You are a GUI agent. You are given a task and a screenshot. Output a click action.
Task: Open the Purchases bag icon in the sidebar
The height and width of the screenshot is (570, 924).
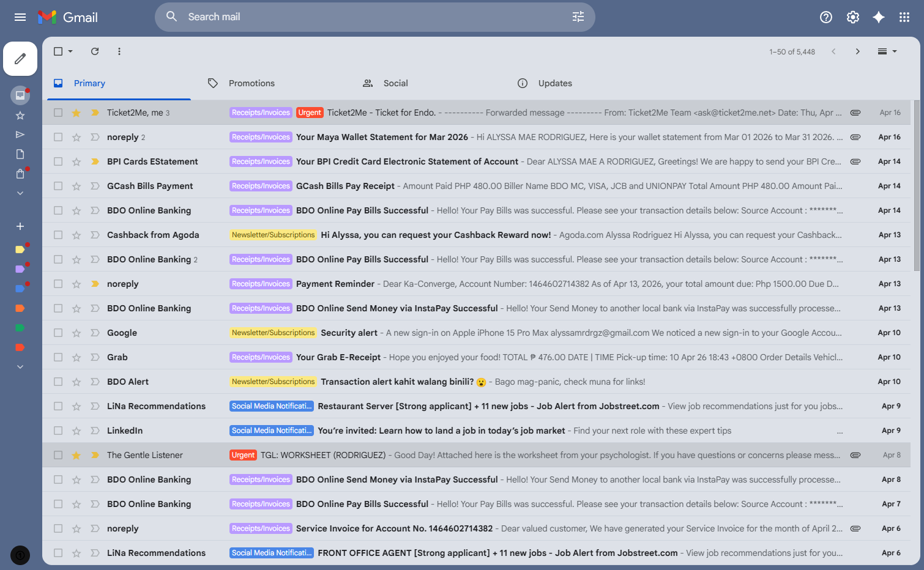pos(20,174)
